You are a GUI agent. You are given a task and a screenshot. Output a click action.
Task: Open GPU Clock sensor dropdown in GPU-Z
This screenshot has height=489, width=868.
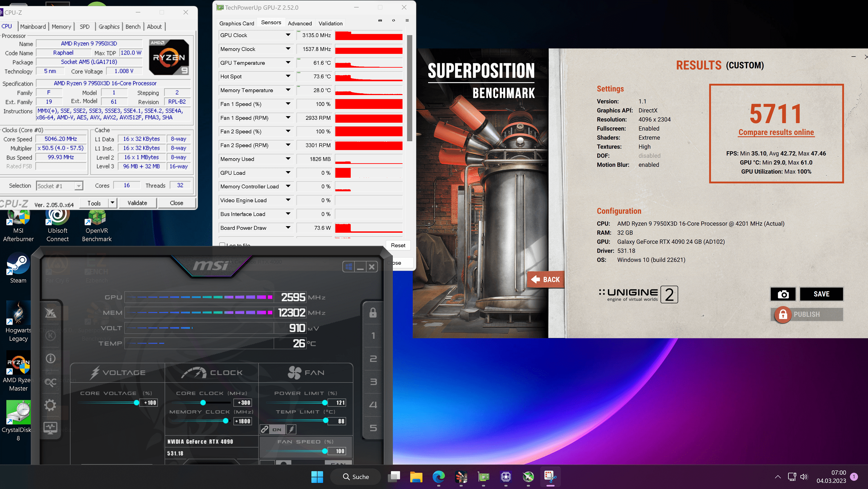288,35
